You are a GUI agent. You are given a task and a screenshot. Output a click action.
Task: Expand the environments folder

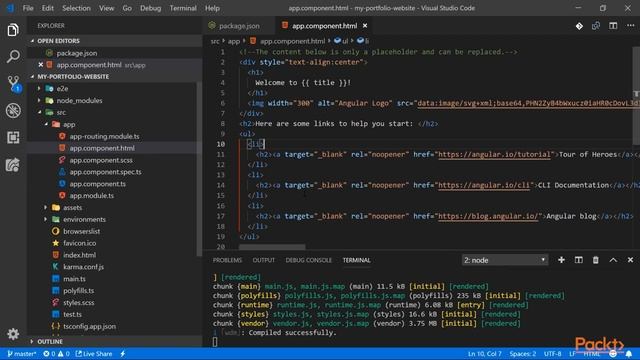point(46,219)
